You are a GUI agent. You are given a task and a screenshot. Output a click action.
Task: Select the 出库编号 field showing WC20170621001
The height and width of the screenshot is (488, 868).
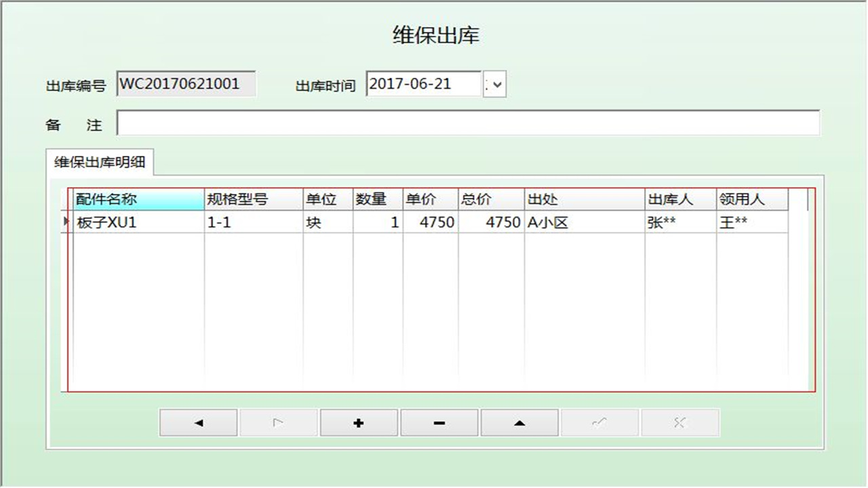coord(186,83)
